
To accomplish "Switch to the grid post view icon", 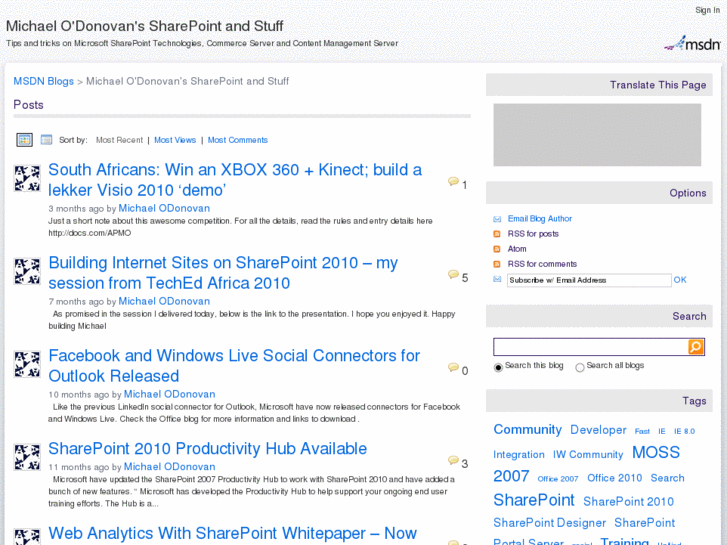I will (25, 140).
